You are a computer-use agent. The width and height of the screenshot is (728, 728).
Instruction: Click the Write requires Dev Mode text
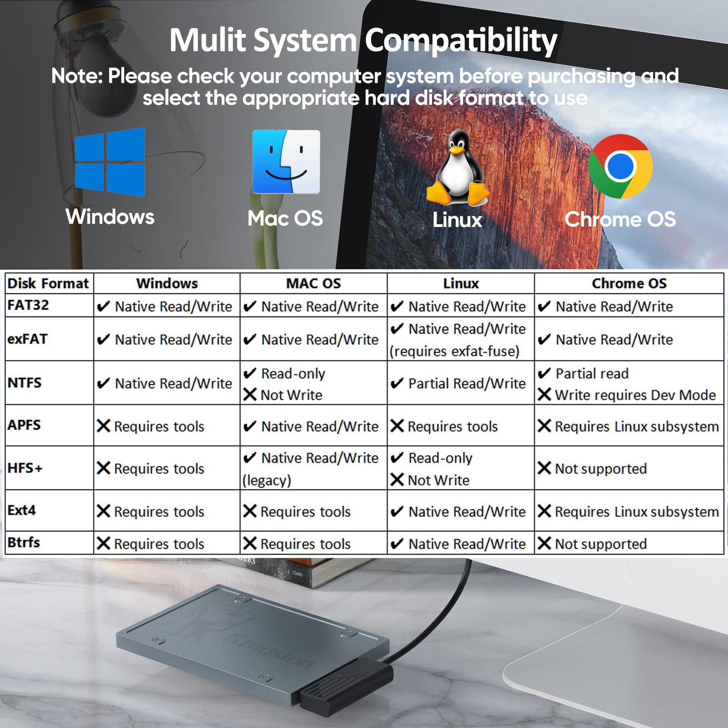636,395
